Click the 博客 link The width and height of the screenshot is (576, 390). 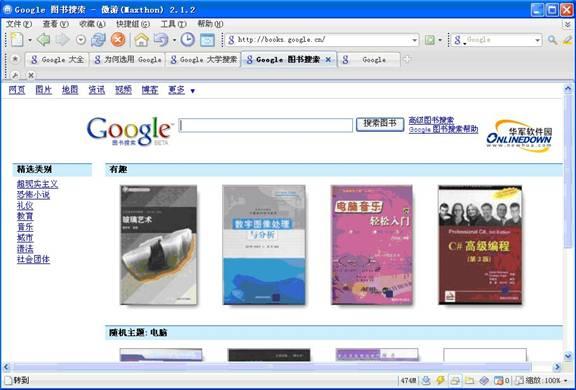[x=150, y=90]
